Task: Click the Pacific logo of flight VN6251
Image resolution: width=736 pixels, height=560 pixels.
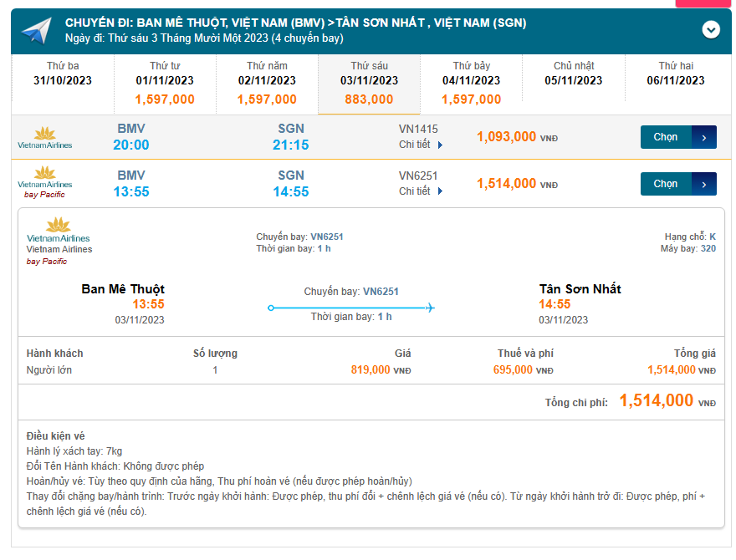Action: pos(45,182)
